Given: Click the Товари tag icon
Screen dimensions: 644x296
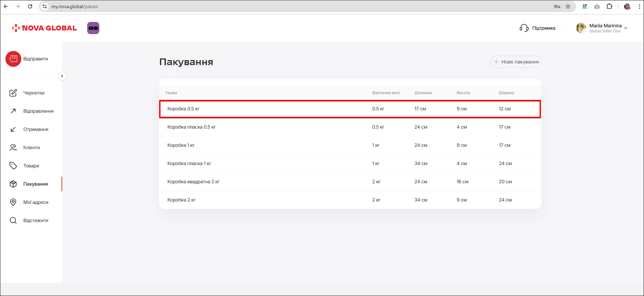Looking at the screenshot, I should coord(13,166).
